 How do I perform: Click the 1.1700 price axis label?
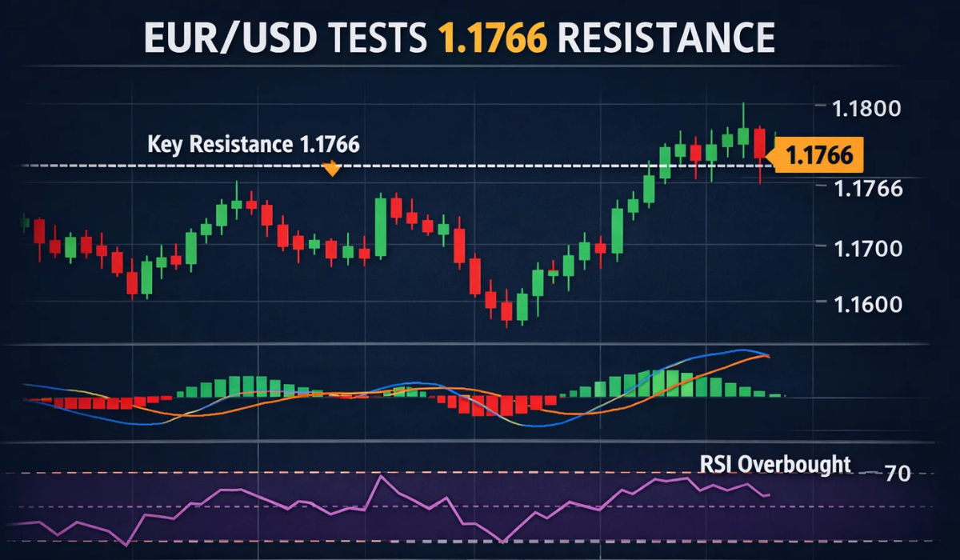point(867,248)
